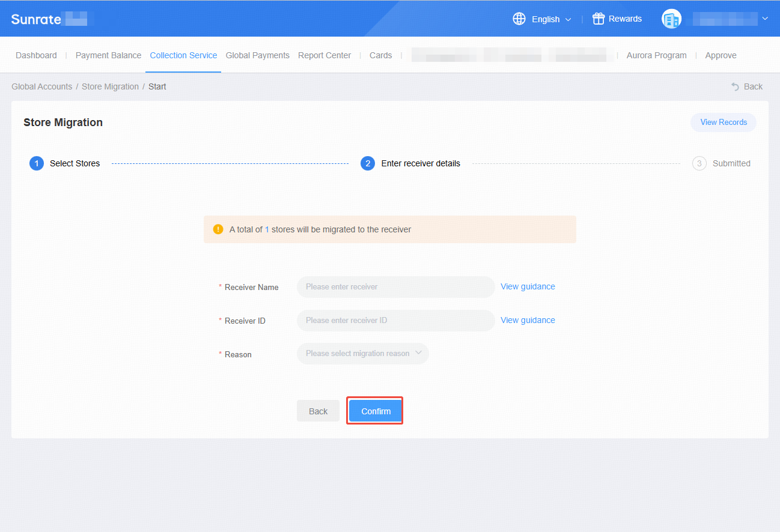Click the Back arrow icon at top right
The width and height of the screenshot is (780, 532).
coord(735,86)
